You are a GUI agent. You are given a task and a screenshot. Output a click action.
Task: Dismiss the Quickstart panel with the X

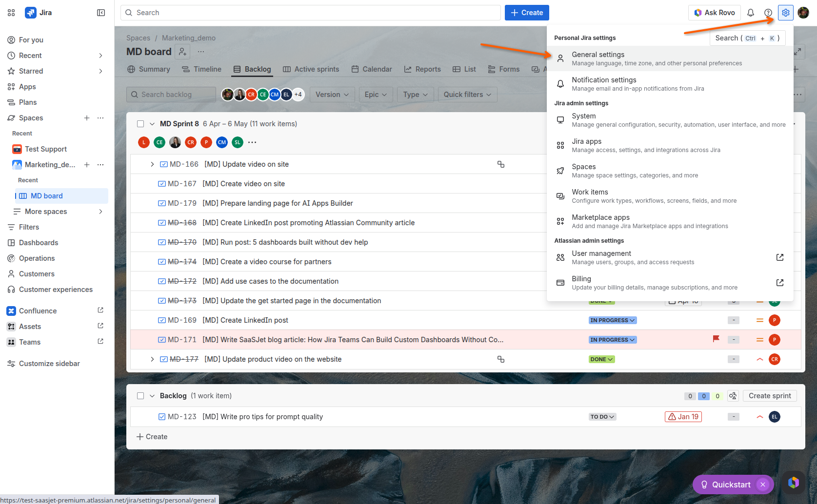click(763, 485)
